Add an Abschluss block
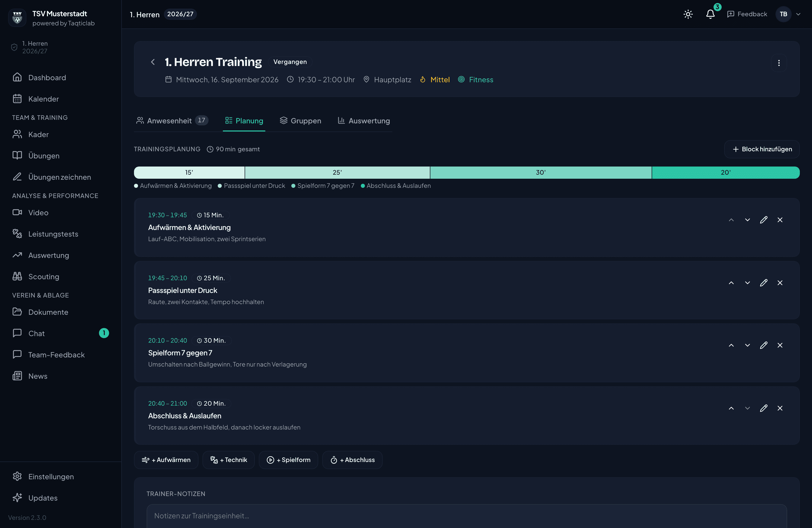 [x=352, y=460]
